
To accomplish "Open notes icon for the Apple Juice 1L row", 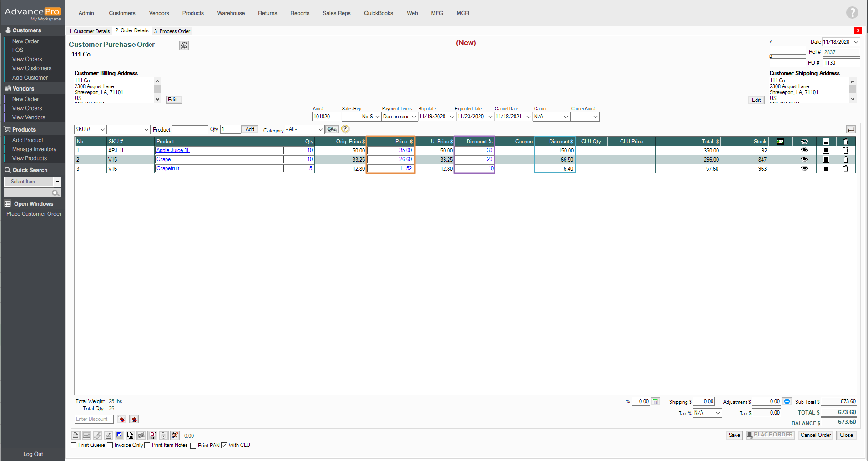I will coord(826,150).
